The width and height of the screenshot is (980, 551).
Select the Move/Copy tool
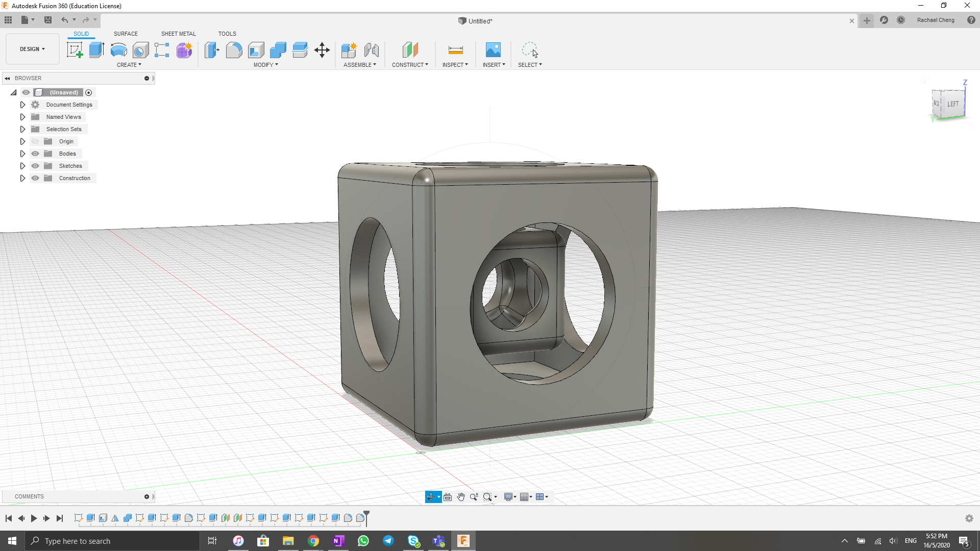(x=322, y=50)
